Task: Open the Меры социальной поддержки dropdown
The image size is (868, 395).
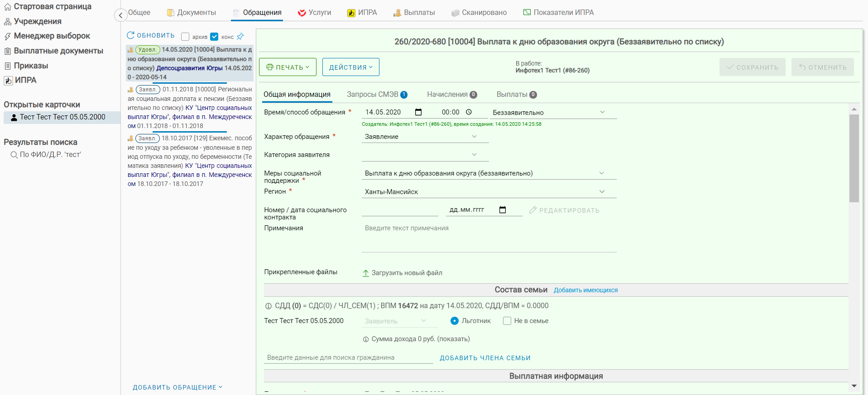Action: (489, 173)
